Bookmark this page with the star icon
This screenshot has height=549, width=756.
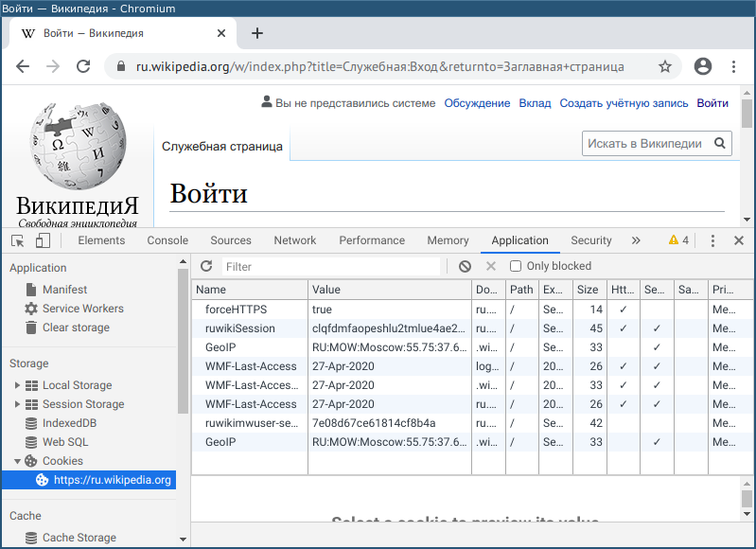665,66
